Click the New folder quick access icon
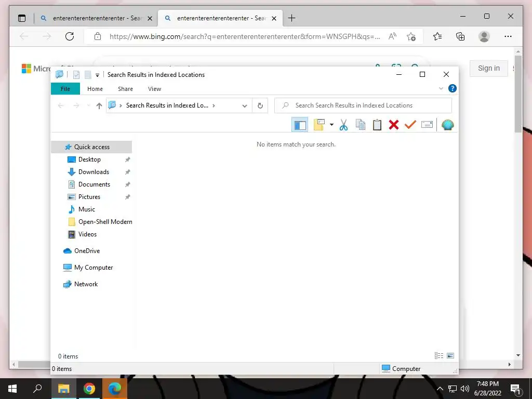Screen dimensions: 532x399 [x=87, y=75]
